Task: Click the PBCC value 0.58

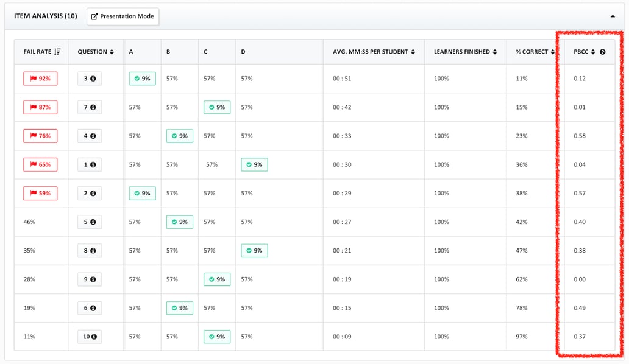Action: (580, 136)
